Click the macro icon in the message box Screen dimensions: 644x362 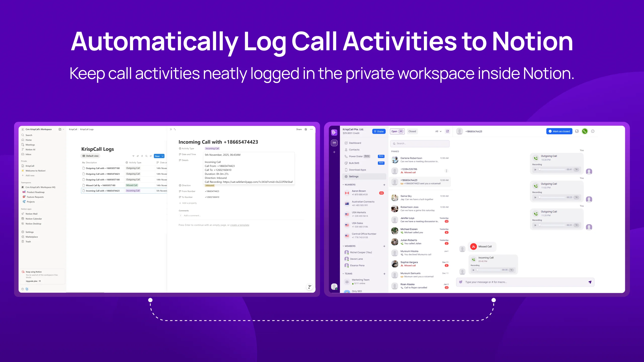[461, 282]
